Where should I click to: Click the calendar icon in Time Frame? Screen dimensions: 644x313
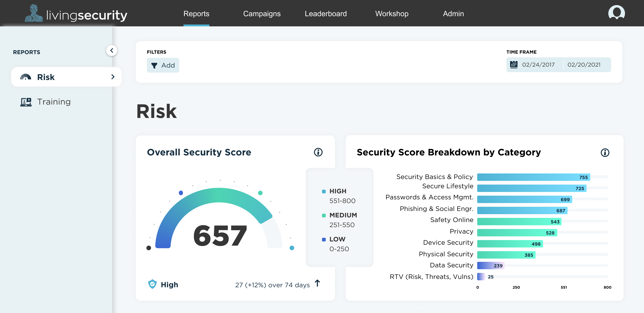click(514, 64)
